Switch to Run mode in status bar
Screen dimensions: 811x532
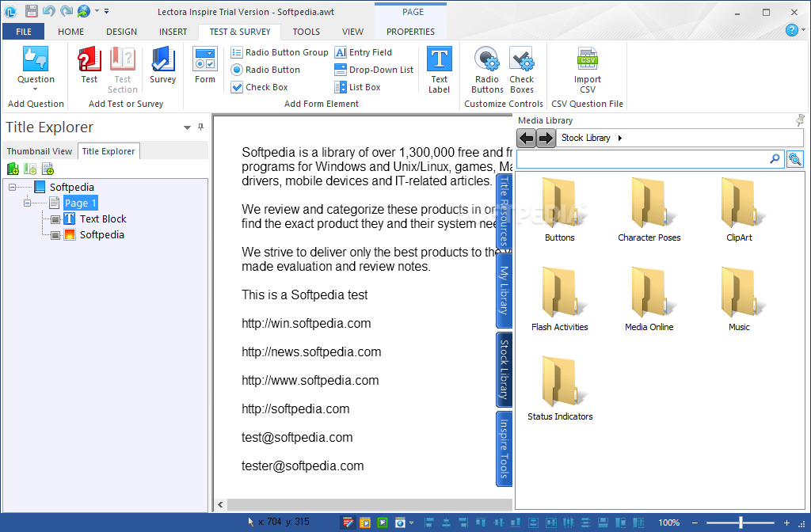365,522
